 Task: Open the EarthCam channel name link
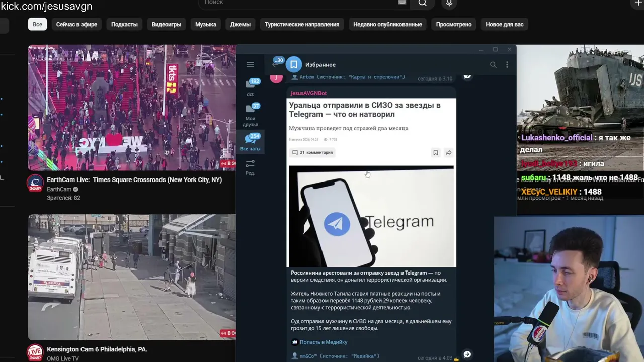(x=59, y=189)
